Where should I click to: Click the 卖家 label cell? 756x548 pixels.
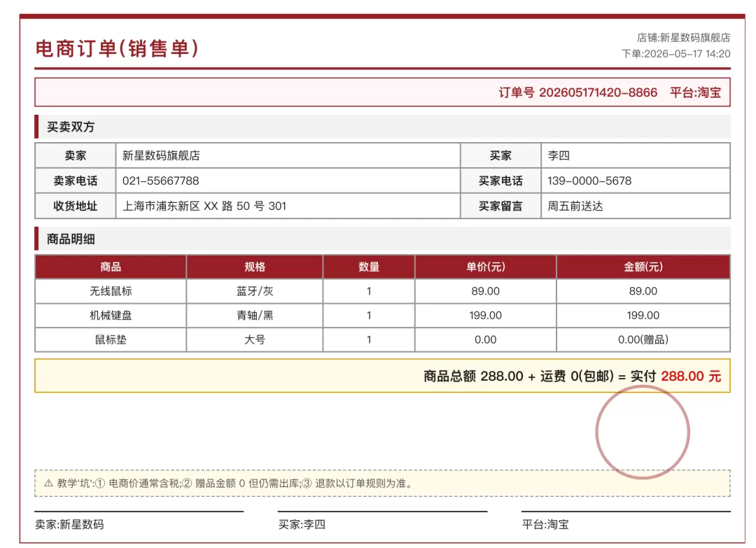76,155
